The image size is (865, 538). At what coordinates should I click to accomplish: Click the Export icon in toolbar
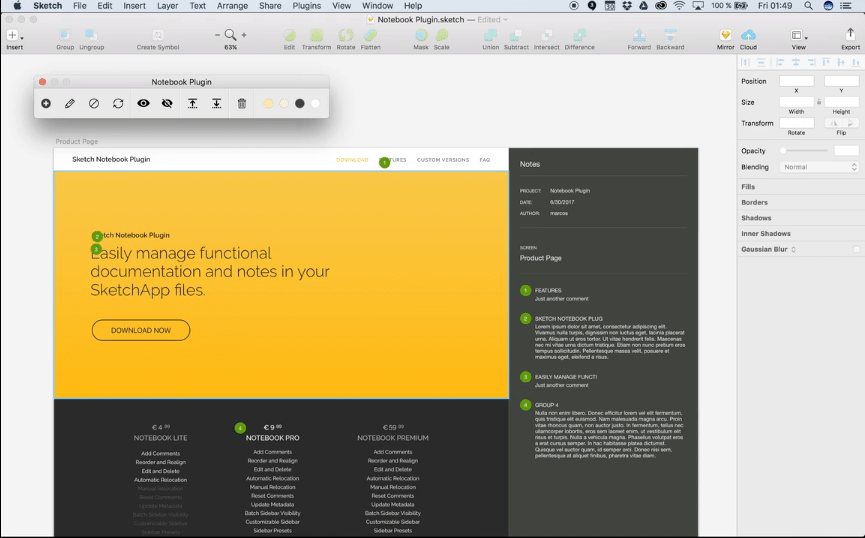coord(850,37)
